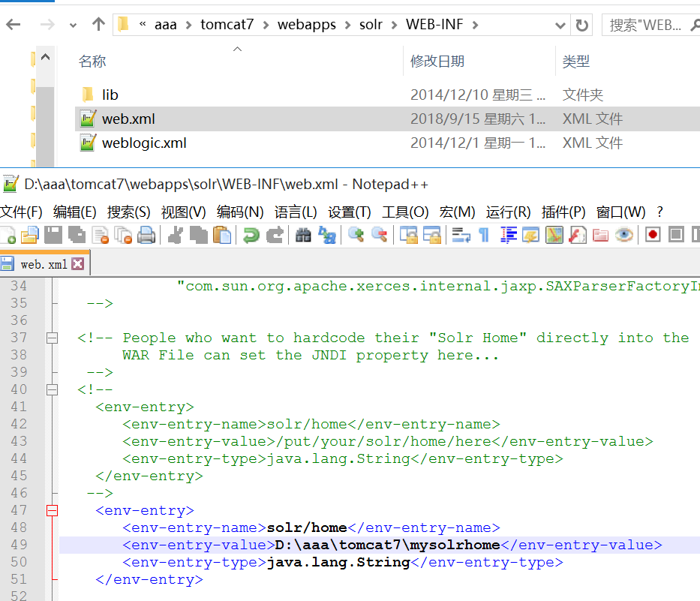Collapse the comment fold at line 40
Image resolution: width=700 pixels, height=601 pixels.
[53, 390]
